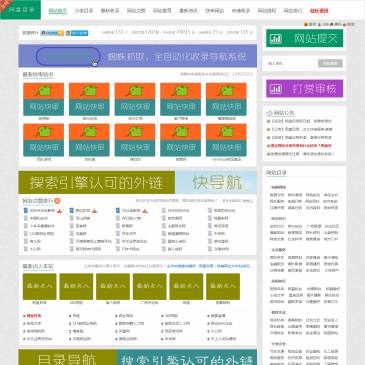Image resolution: width=365 pixels, height=365 pixels.
Task: Open the 搜索引擎认可的外链 快导航 banner
Action: (x=138, y=182)
